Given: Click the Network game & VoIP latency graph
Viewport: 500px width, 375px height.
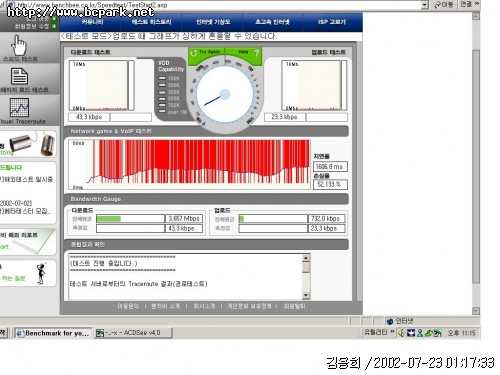Looking at the screenshot, I should [189, 165].
